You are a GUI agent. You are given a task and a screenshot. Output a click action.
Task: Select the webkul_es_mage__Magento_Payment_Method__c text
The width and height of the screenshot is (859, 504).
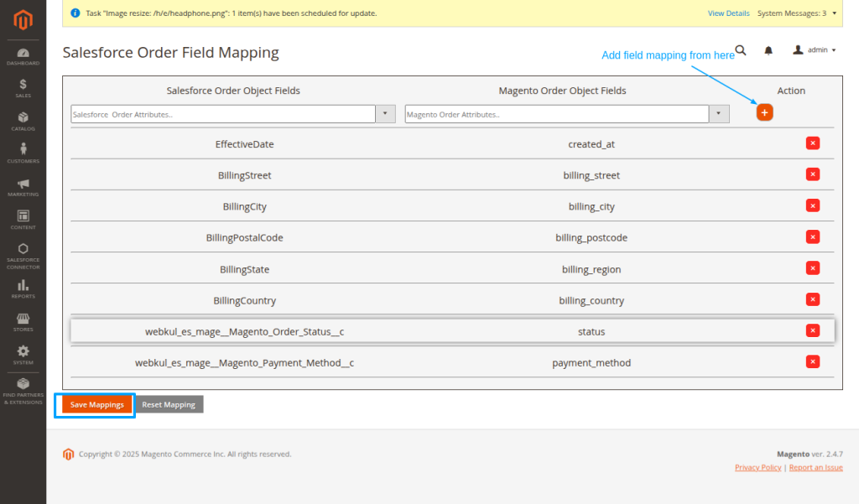pyautogui.click(x=244, y=363)
